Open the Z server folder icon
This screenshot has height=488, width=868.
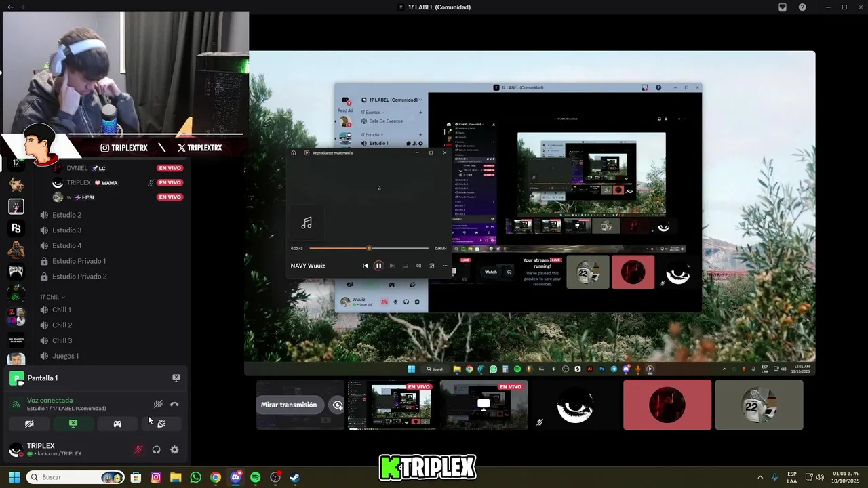pos(16,316)
